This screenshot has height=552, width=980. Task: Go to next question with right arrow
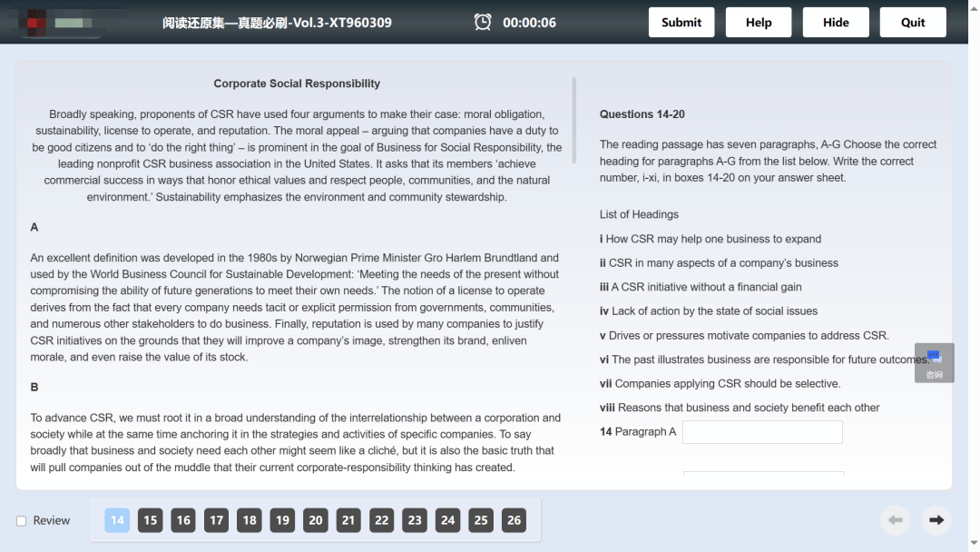[x=936, y=520]
